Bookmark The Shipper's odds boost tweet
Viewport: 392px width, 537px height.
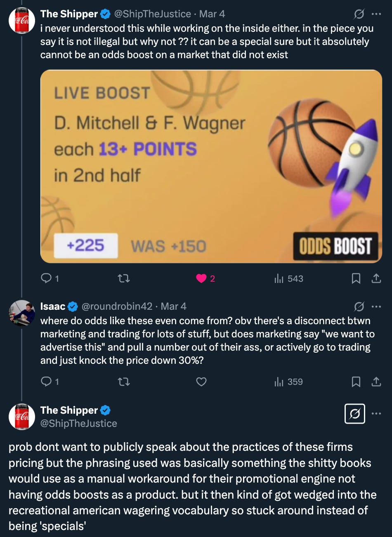point(356,279)
